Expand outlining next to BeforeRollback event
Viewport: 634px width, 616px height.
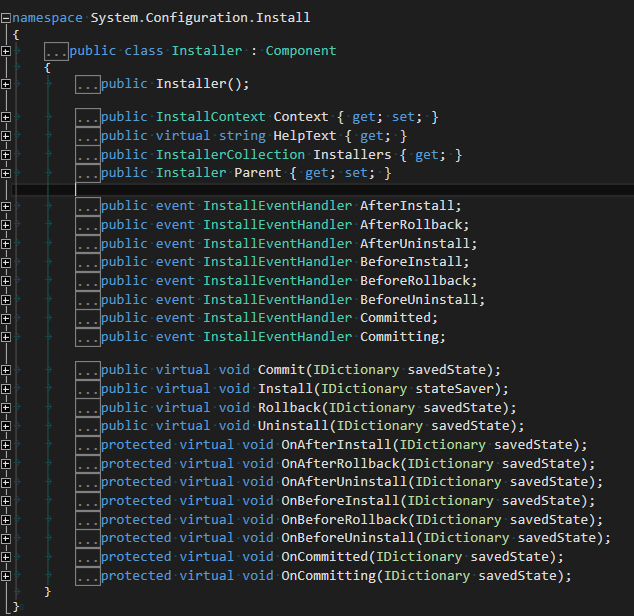coord(6,281)
